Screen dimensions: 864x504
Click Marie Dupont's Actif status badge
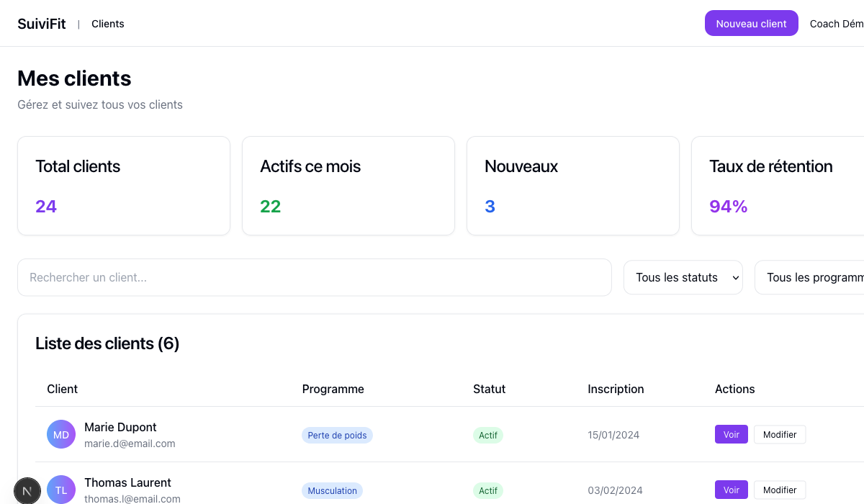(x=488, y=435)
